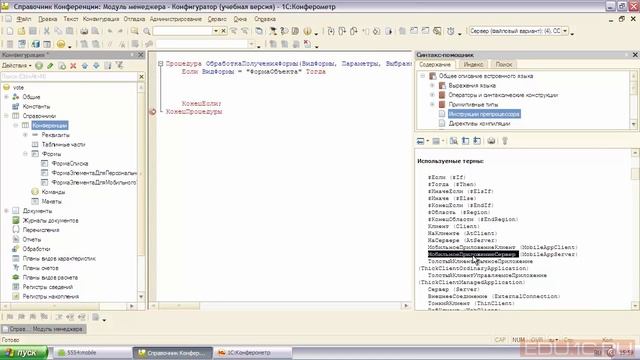
Task: Click the Windows Пуск start button
Action: pyautogui.click(x=24, y=353)
